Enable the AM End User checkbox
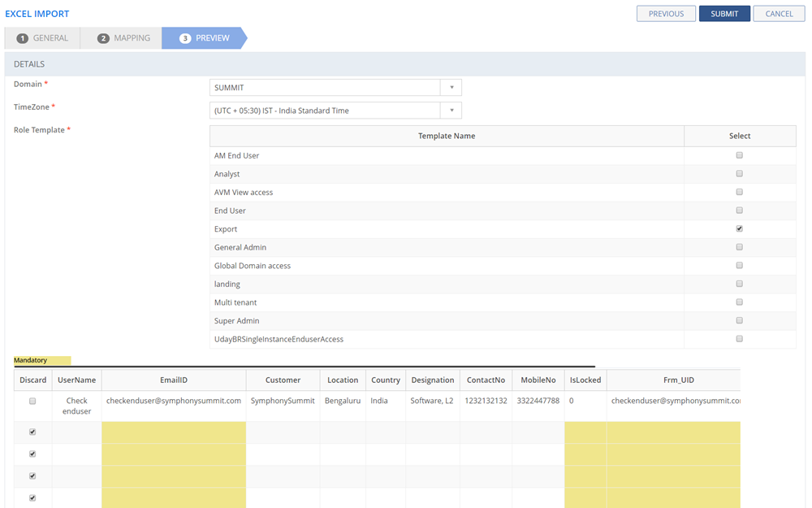Screen dimensions: 812x508 (x=739, y=155)
